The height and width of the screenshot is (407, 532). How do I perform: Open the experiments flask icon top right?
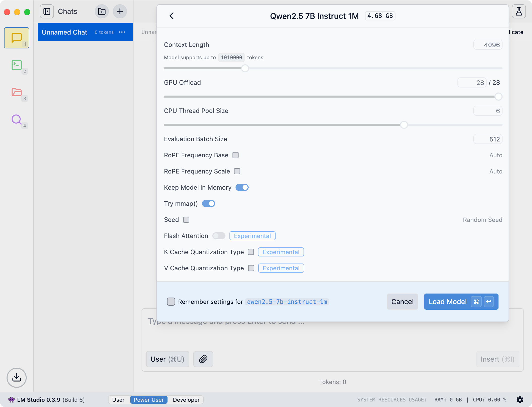(x=519, y=11)
